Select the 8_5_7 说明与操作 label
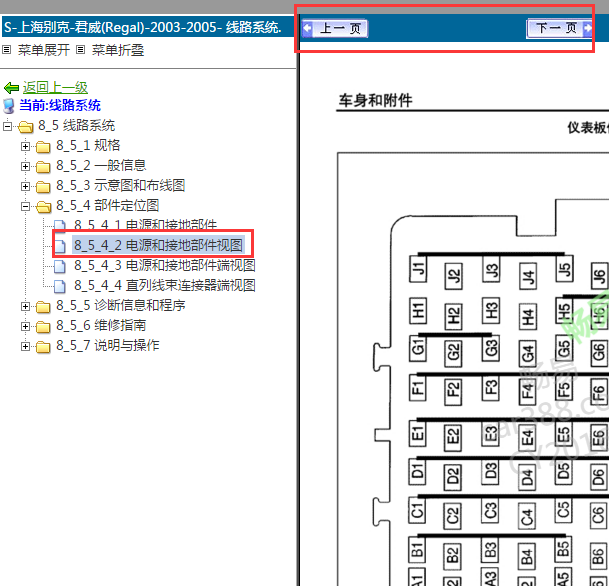Viewport: 609px width, 586px height. [108, 345]
